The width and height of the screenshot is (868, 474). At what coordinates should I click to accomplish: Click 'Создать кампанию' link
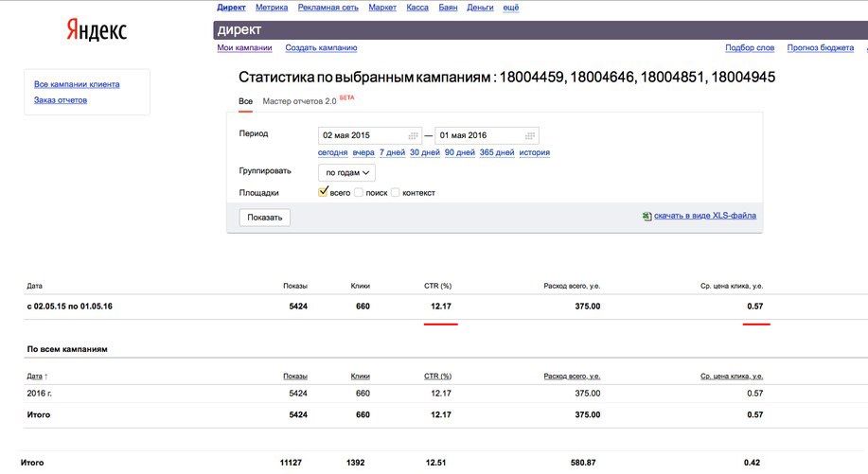coord(321,47)
